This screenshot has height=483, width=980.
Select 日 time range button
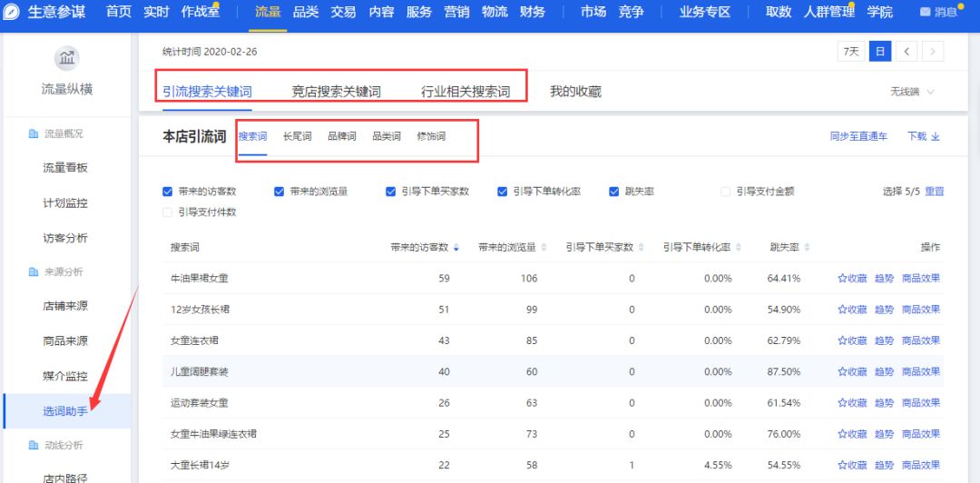pos(880,52)
